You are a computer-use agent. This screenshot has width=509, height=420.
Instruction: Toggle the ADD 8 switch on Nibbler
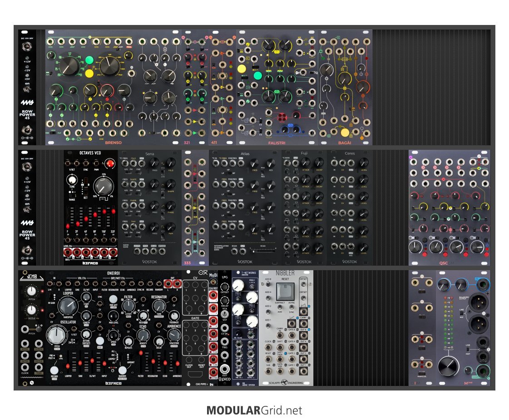pos(268,284)
